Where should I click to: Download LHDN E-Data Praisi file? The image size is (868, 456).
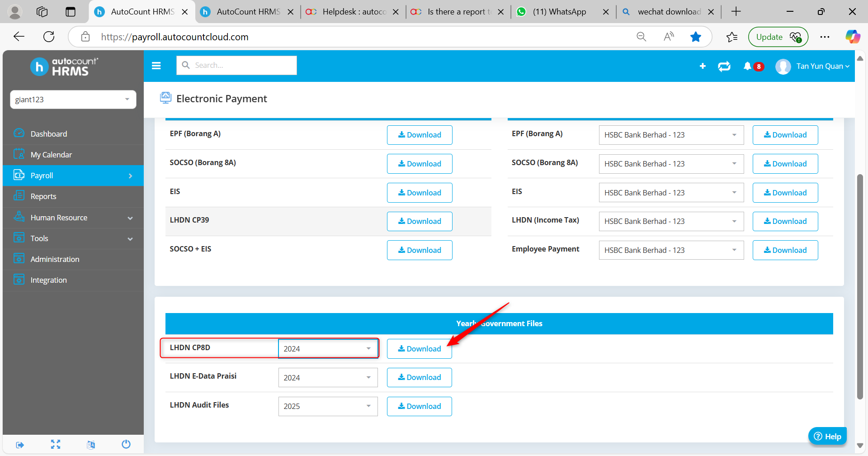pyautogui.click(x=420, y=377)
